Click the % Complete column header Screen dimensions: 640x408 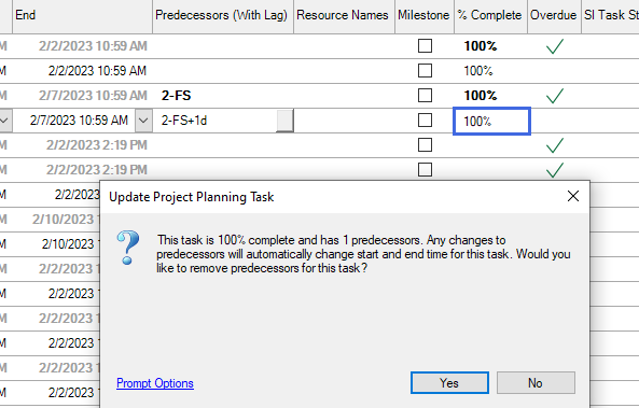[x=491, y=16]
